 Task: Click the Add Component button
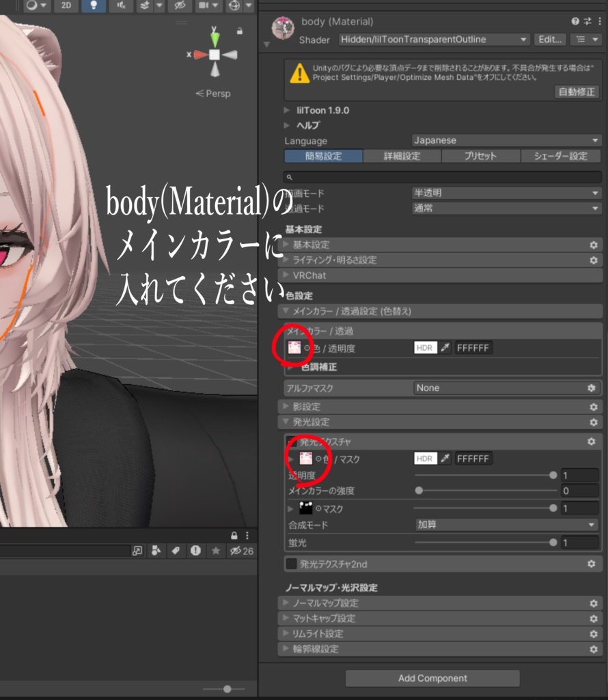pos(432,678)
